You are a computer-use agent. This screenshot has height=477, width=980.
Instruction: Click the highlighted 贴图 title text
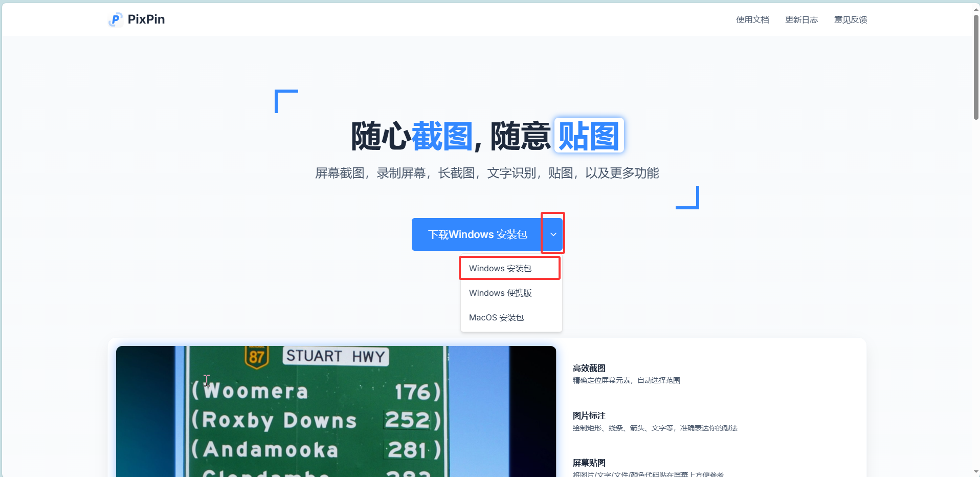tap(589, 135)
